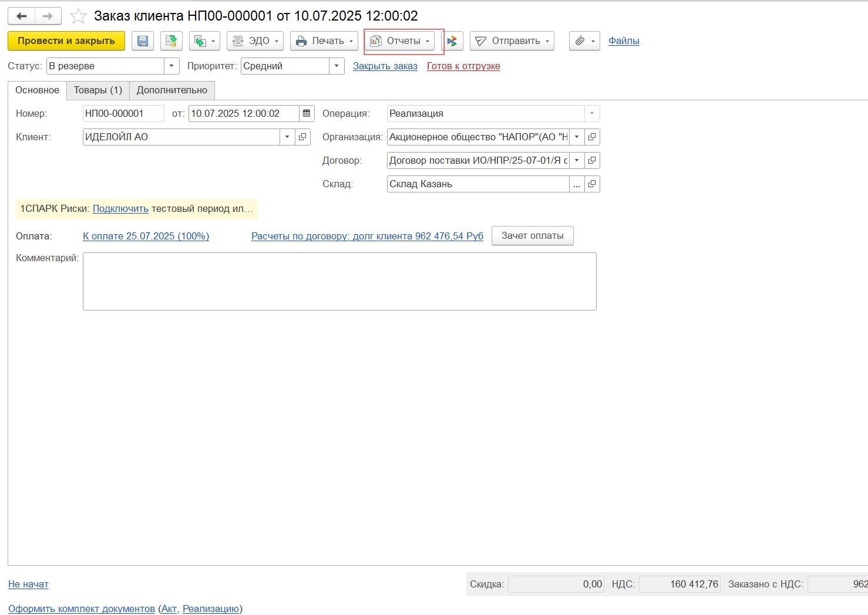Image resolution: width=868 pixels, height=615 pixels.
Task: Open the calendar date picker icon
Action: [x=307, y=113]
